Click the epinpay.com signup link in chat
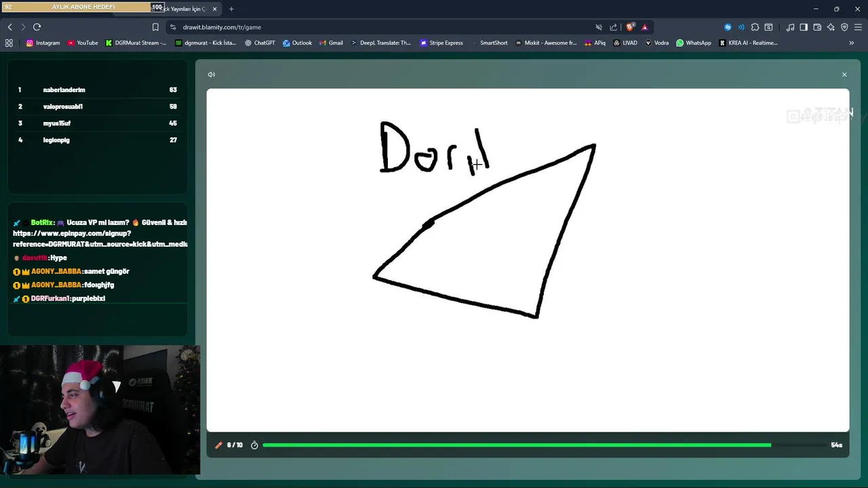 (x=100, y=239)
